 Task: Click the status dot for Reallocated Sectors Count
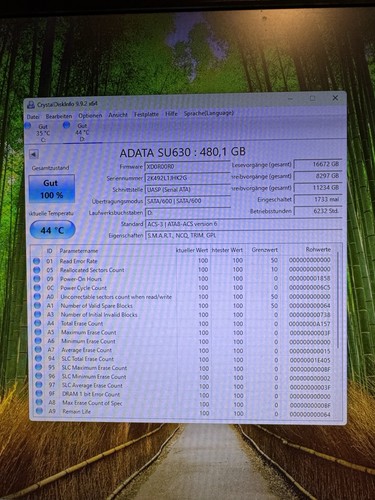coord(36,270)
